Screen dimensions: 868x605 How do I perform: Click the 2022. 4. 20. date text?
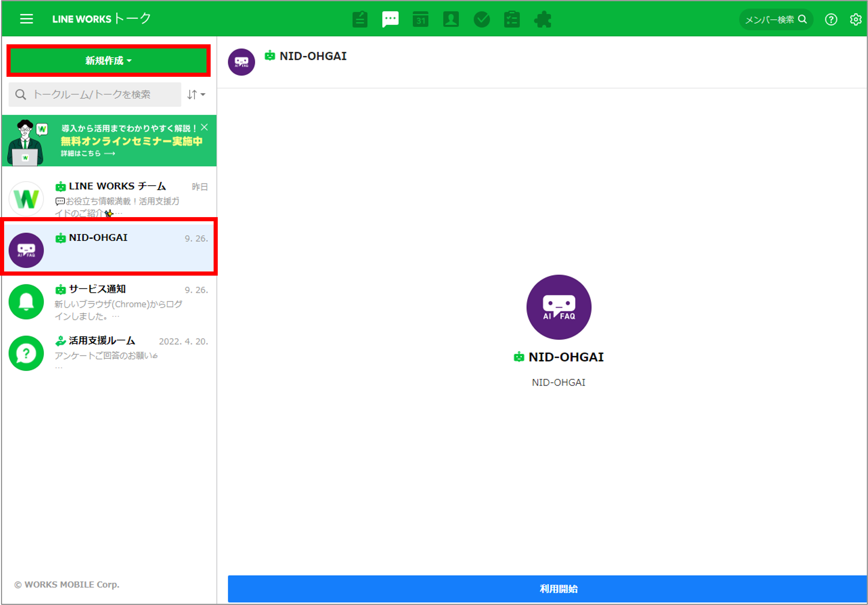pyautogui.click(x=183, y=341)
